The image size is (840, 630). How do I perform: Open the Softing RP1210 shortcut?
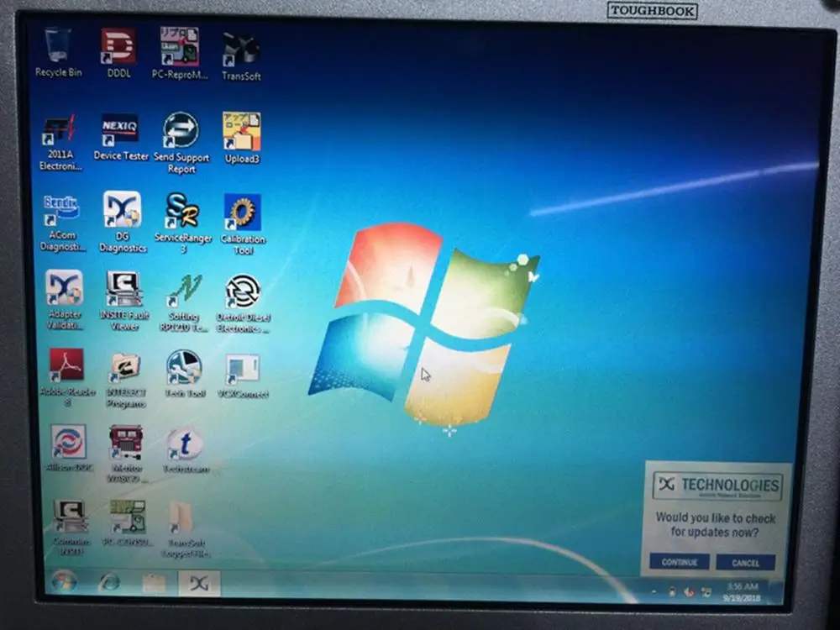(184, 302)
